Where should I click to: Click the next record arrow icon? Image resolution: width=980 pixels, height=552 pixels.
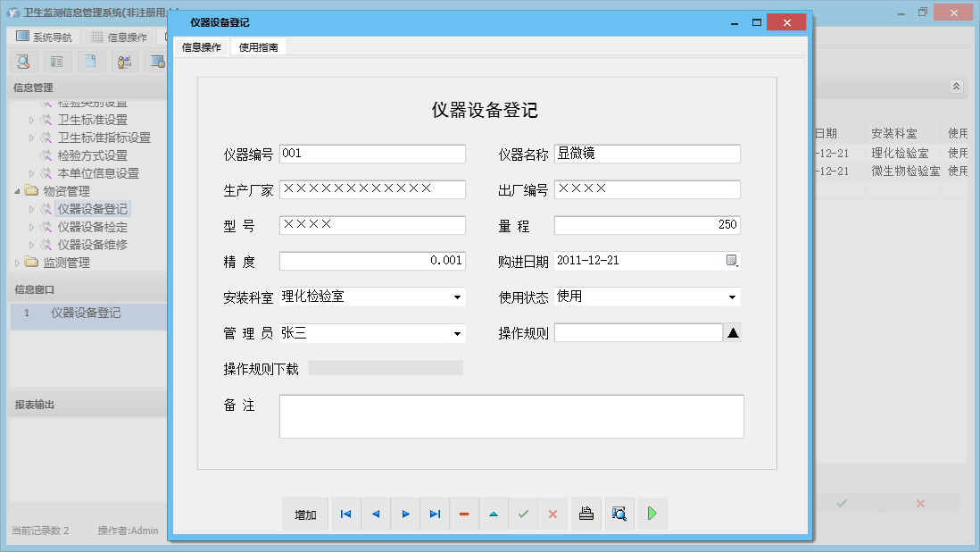(405, 514)
